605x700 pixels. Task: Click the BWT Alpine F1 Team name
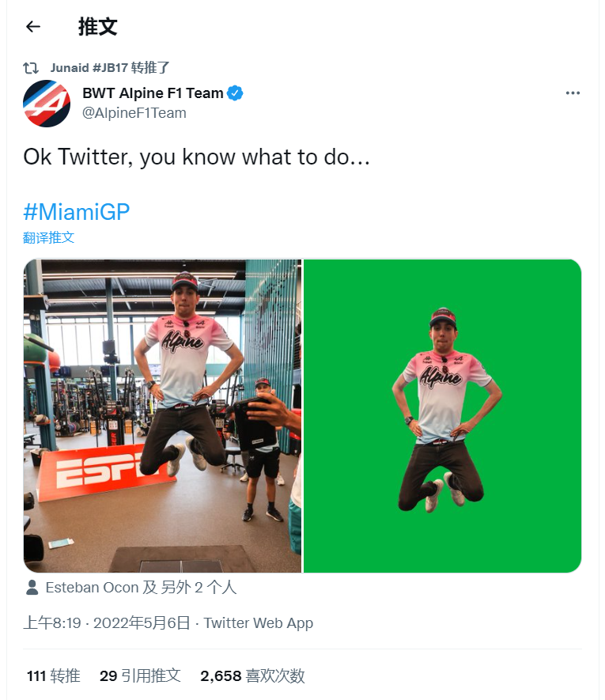[x=153, y=93]
